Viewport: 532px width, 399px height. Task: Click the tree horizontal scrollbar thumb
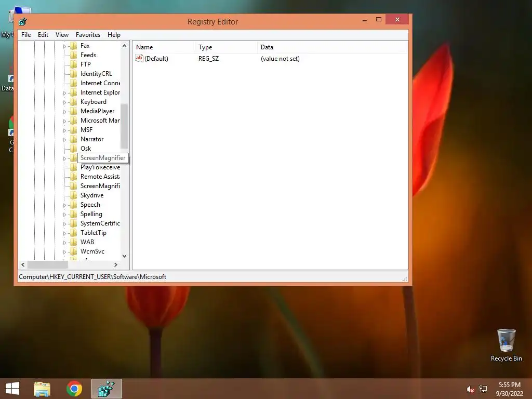pos(48,264)
